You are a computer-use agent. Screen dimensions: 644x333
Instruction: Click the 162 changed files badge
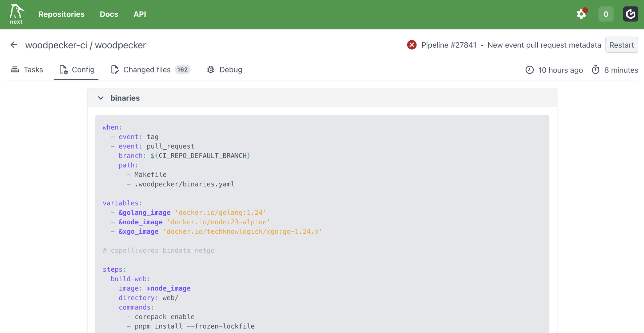pyautogui.click(x=182, y=69)
